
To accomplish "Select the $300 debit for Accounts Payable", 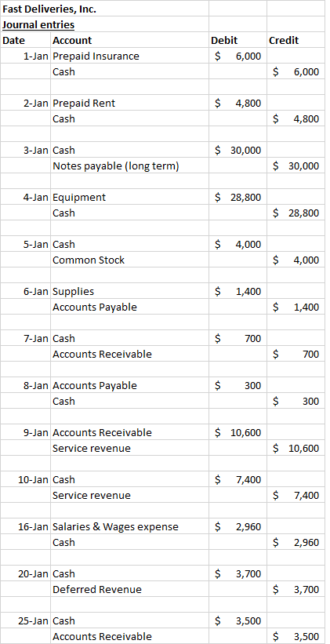I will click(x=238, y=385).
